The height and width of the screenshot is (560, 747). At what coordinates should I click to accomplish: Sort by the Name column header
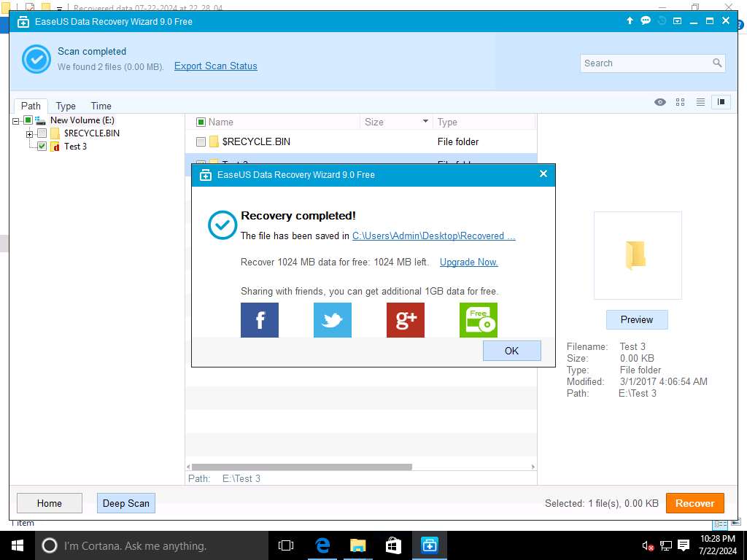(221, 122)
